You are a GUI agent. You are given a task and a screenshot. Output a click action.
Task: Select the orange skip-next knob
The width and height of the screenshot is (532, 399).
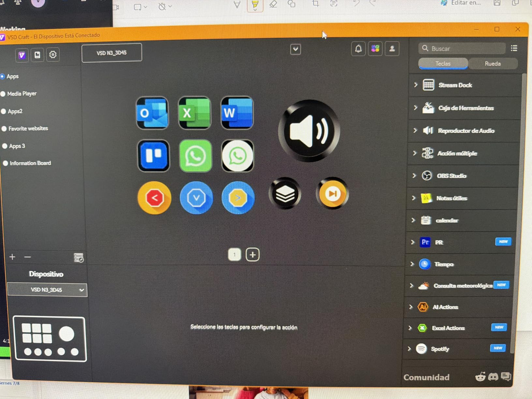332,193
